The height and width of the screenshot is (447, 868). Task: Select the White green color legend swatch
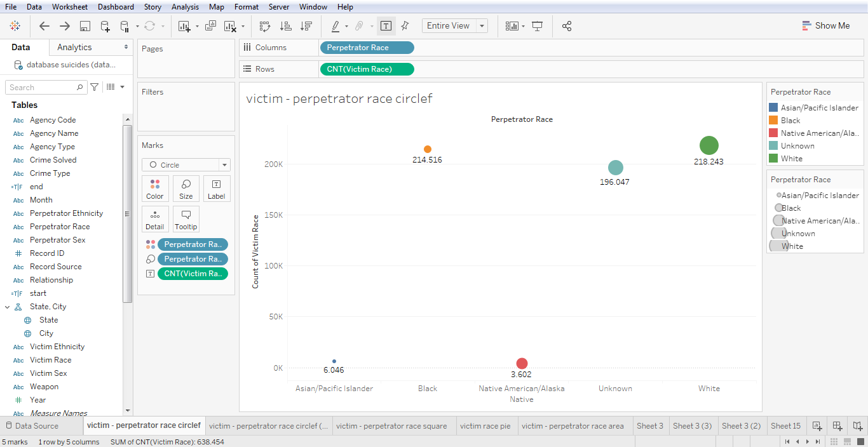pos(773,159)
